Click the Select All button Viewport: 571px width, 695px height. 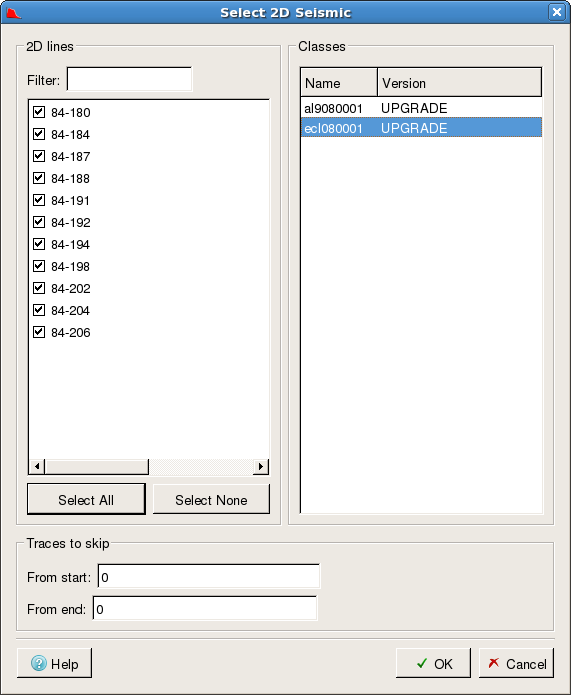(86, 500)
